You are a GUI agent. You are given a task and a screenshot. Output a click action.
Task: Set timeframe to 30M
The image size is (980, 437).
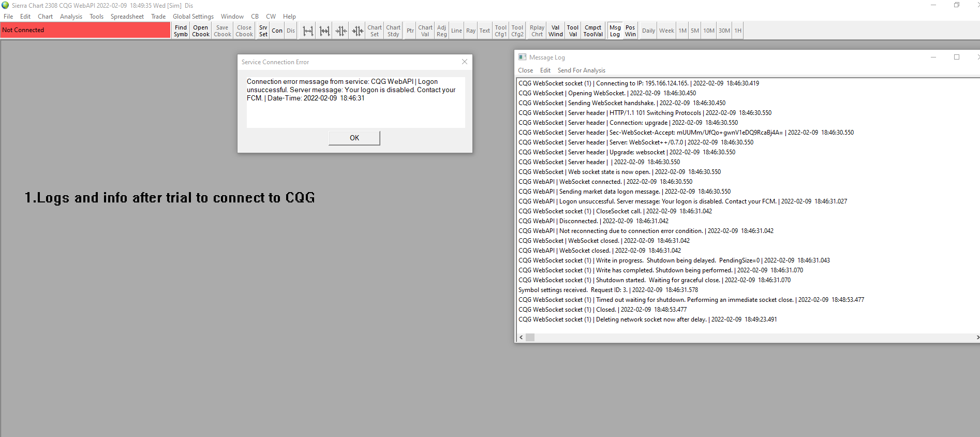point(724,31)
